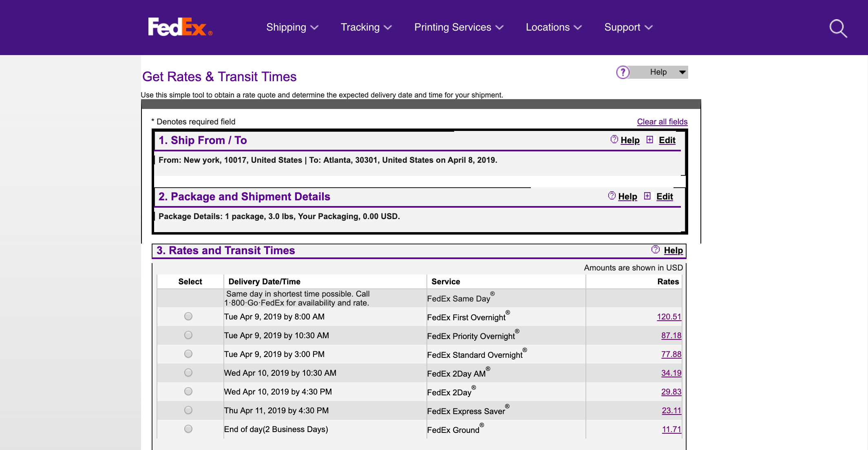
Task: Select FedEx 2Day AM radio button
Action: pyautogui.click(x=188, y=372)
